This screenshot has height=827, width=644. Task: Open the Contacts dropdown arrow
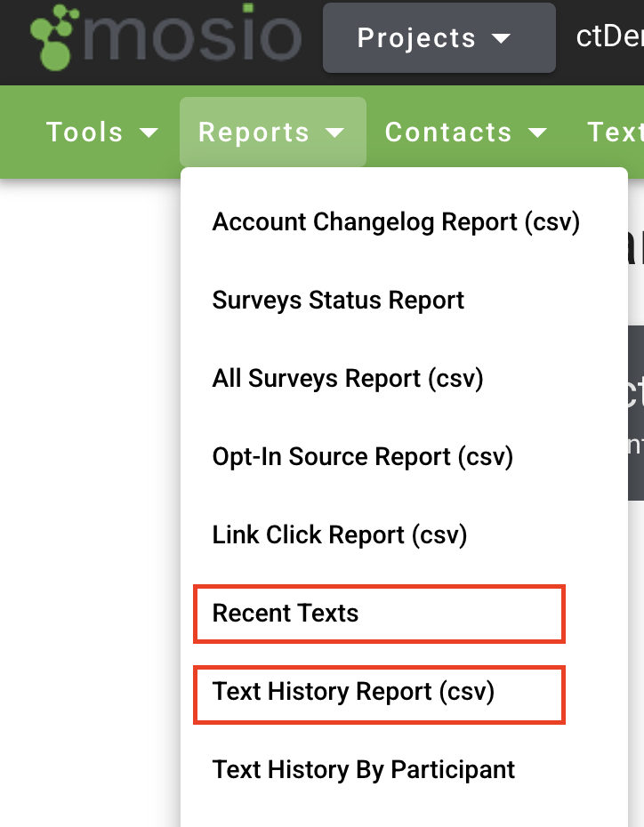coord(538,133)
